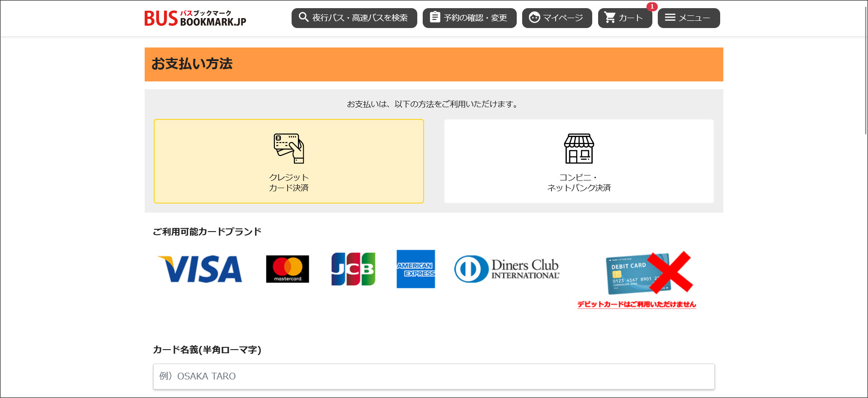Click the カード名義(半角ローマ字) label

click(207, 350)
